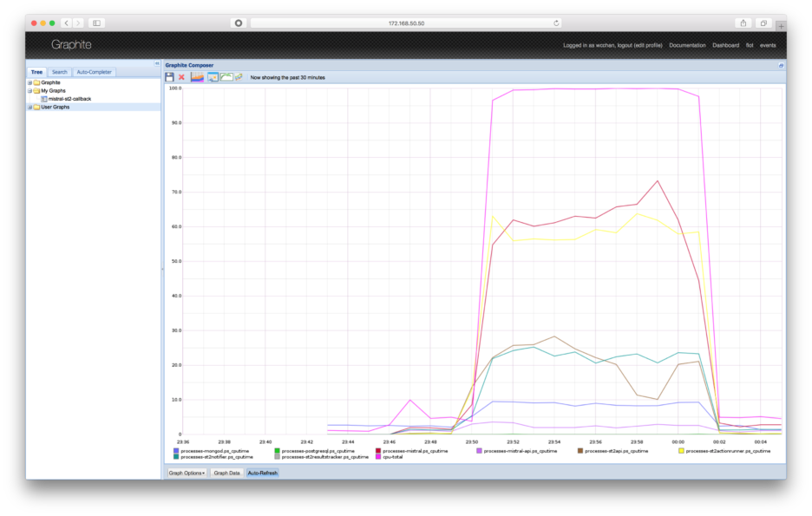
Task: Click the Graph Data button
Action: [x=226, y=473]
